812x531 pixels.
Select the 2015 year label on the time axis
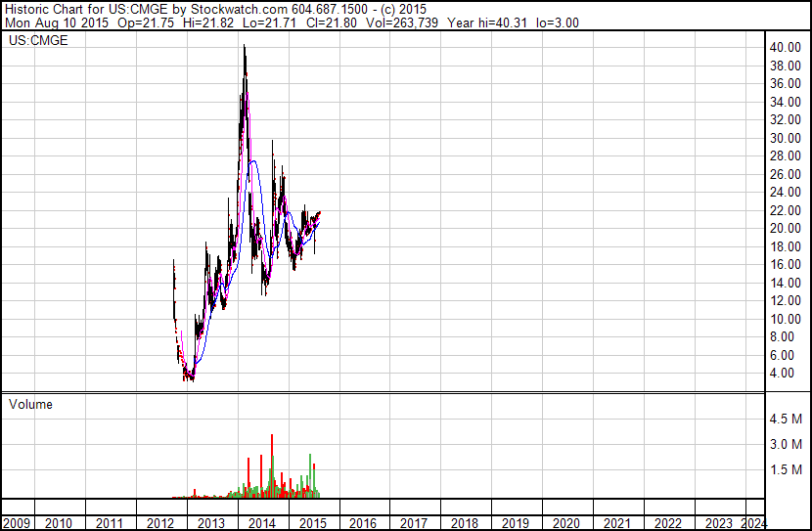312,523
